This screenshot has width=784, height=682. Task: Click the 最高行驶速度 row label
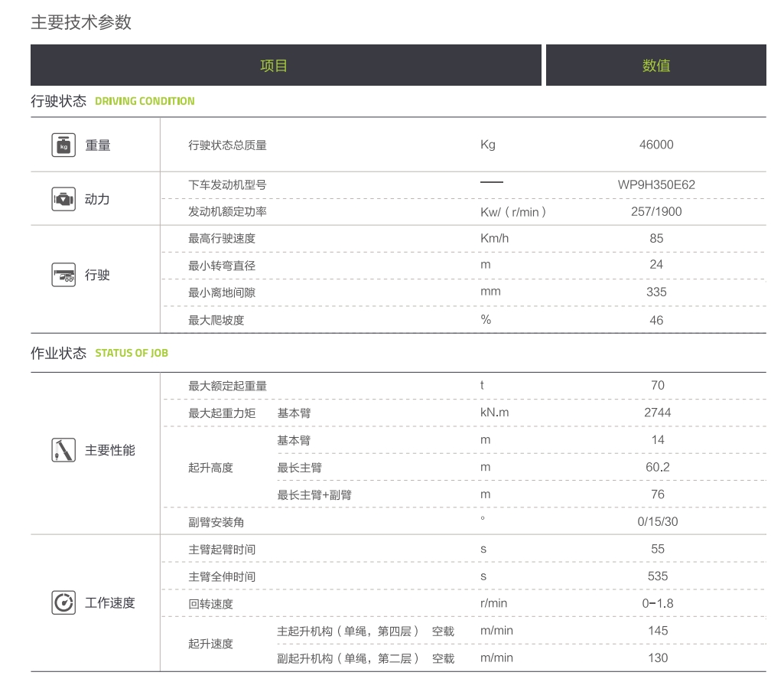222,239
